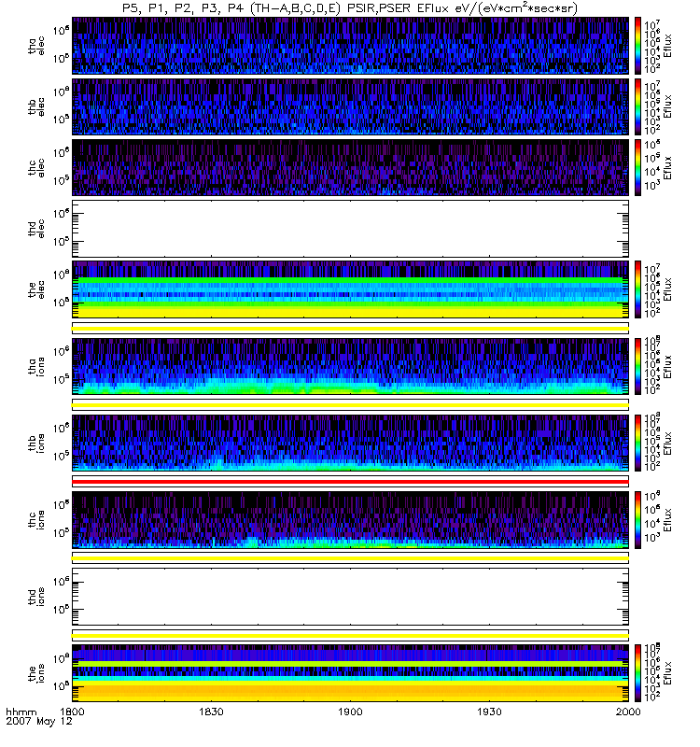The height and width of the screenshot is (747, 700).
Task: Select the 'thd ions' panel label
Action: (36, 597)
